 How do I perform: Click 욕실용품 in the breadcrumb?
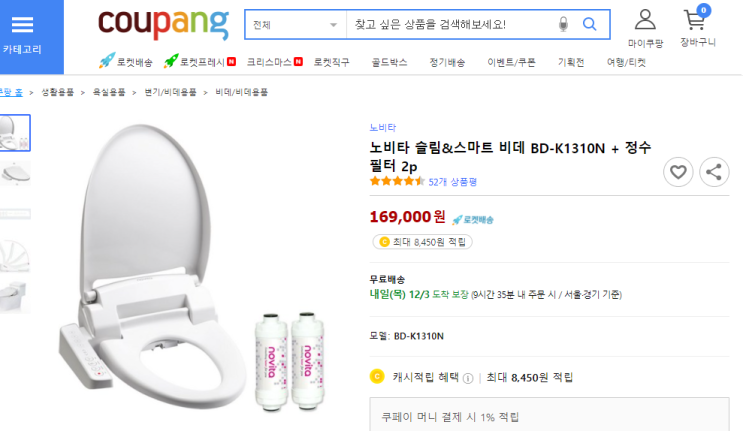coord(110,92)
